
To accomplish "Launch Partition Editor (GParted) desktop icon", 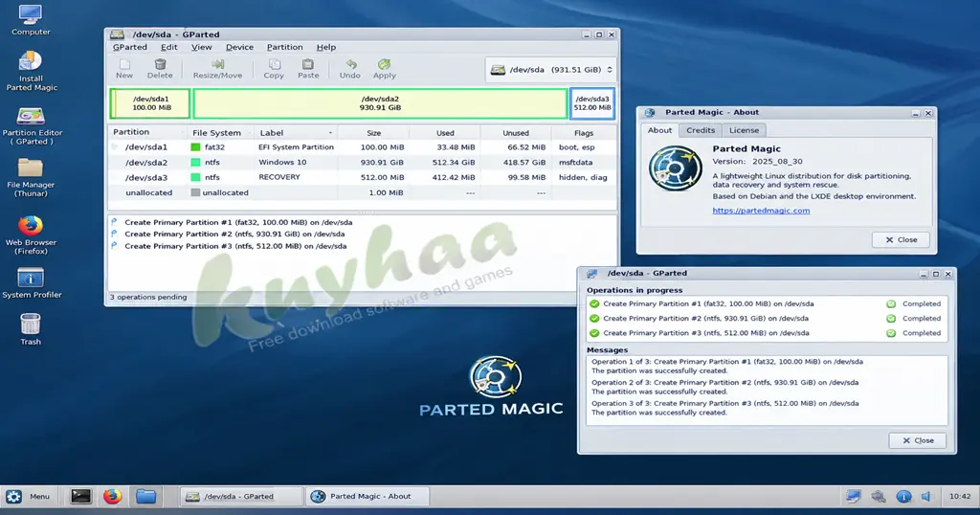I will coord(32,126).
